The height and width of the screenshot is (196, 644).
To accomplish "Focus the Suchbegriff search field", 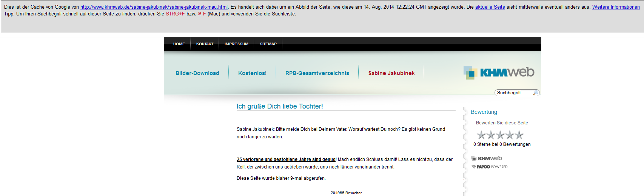I will [514, 93].
